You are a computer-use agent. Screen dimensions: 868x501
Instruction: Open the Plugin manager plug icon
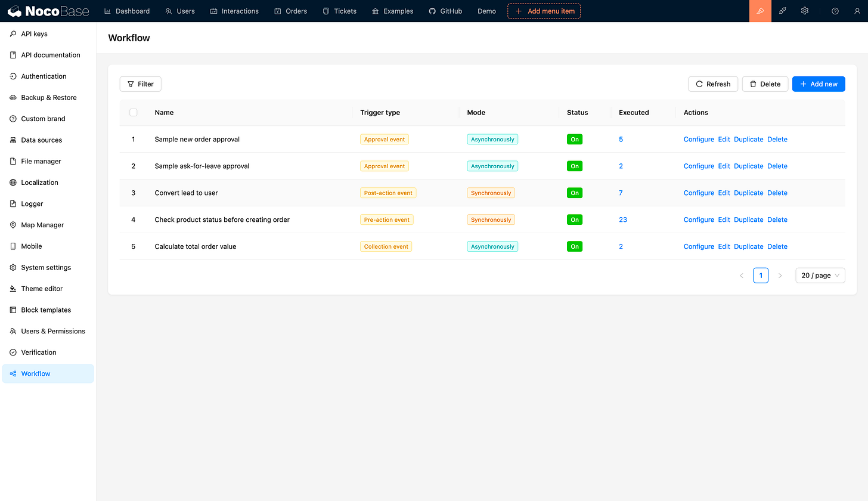pyautogui.click(x=782, y=11)
